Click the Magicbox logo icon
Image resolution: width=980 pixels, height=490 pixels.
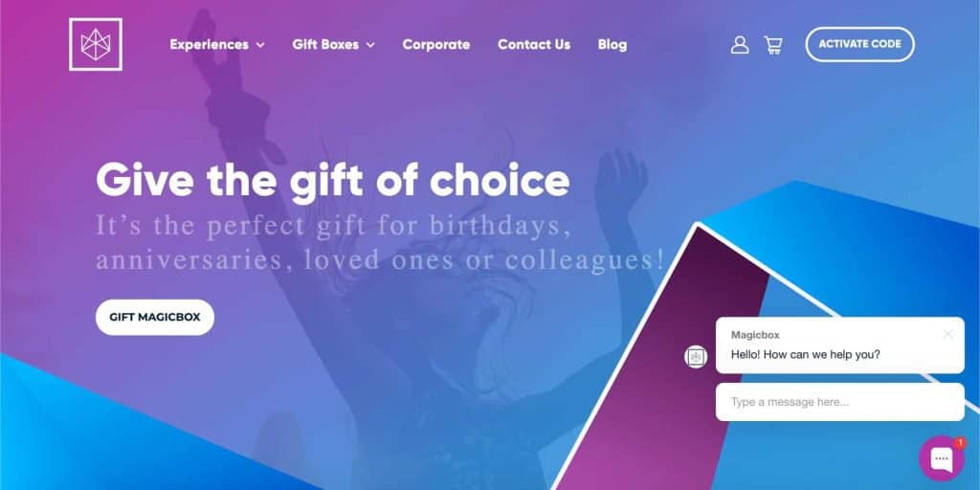[x=96, y=44]
